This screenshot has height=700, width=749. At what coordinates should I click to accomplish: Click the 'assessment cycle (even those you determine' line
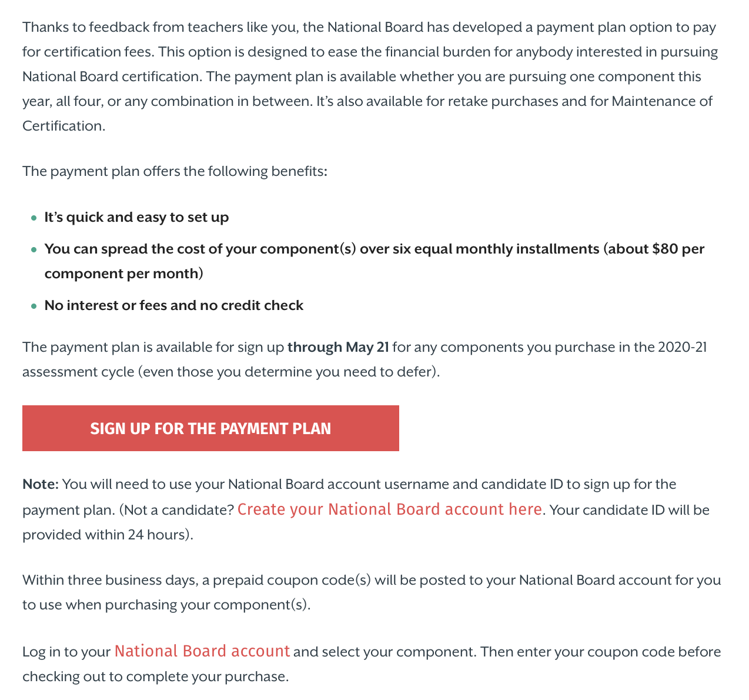(x=231, y=372)
